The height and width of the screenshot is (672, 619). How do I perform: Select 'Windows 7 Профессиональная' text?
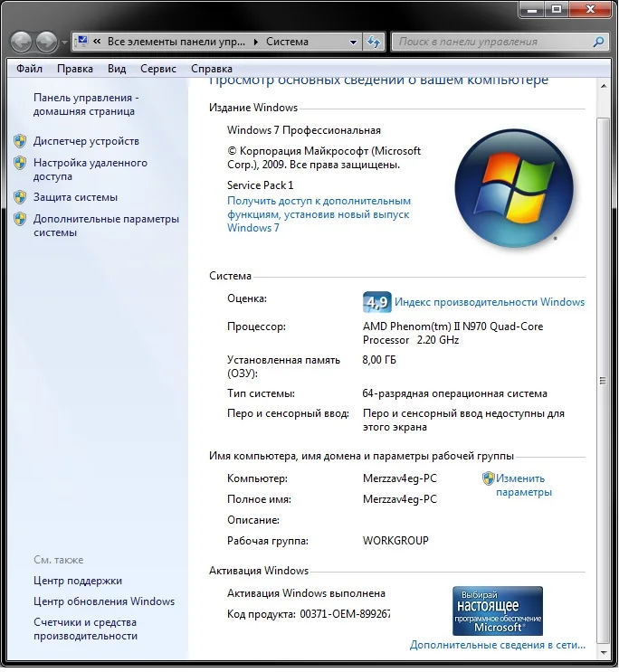tap(304, 130)
